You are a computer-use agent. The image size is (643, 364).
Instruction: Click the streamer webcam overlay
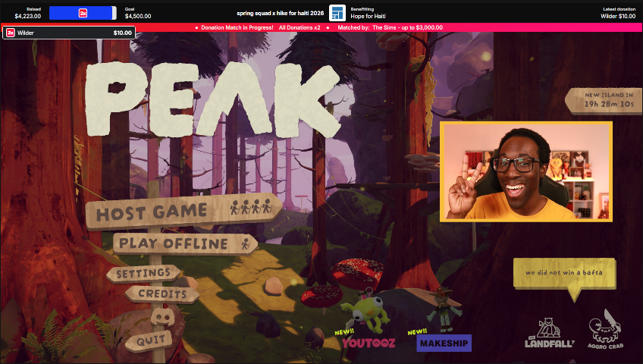[526, 171]
